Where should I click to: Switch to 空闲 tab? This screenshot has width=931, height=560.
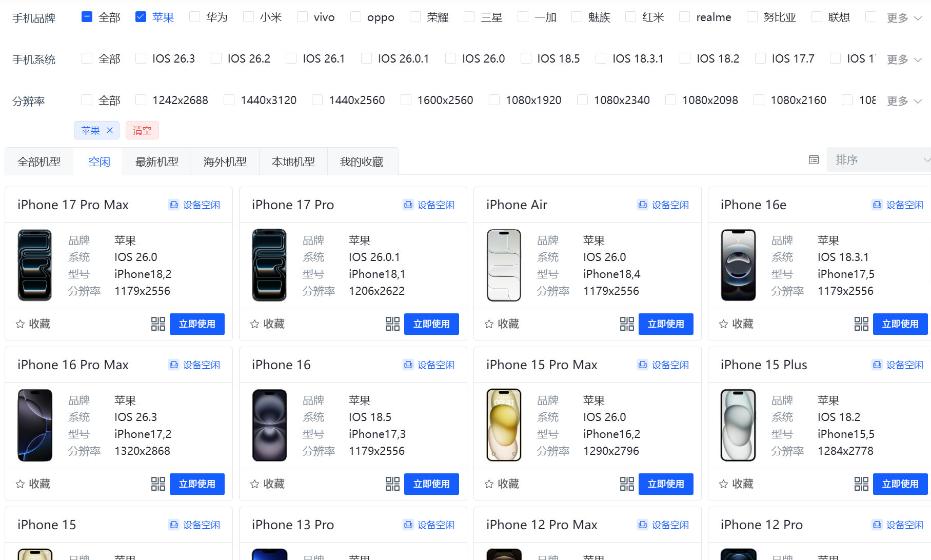(x=99, y=162)
